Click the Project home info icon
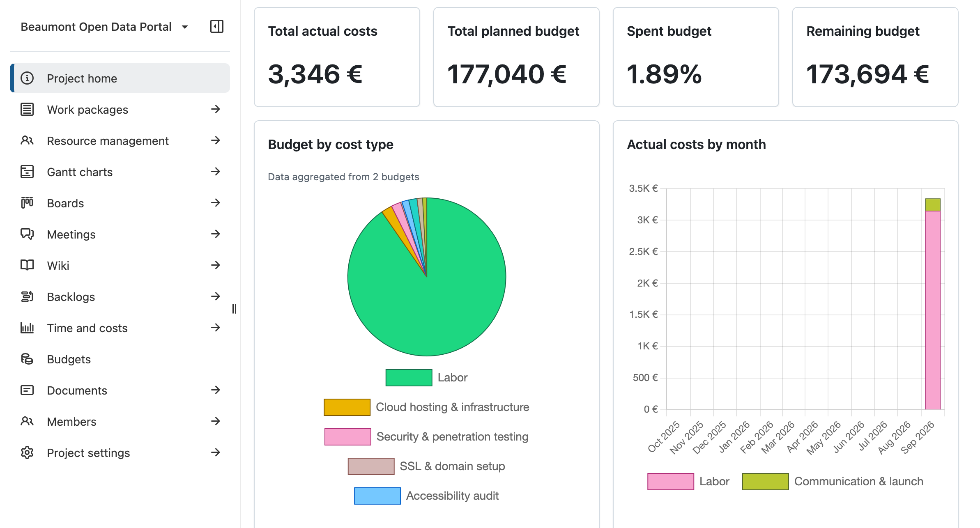The image size is (980, 528). pos(27,78)
